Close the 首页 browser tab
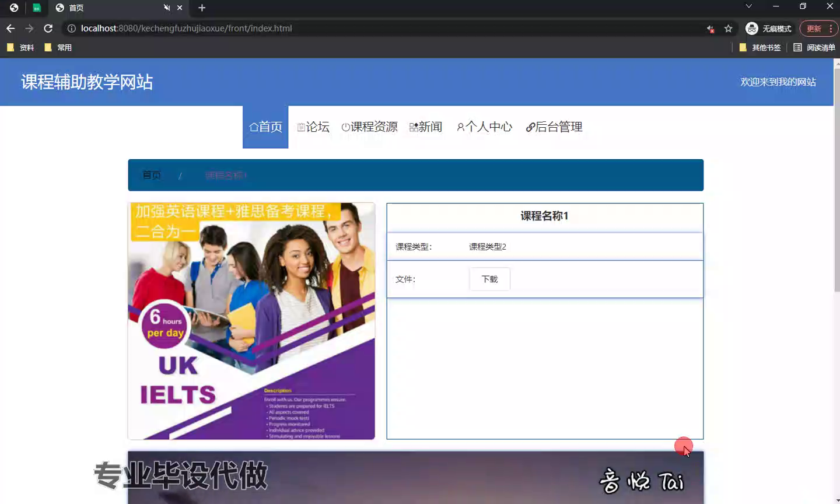 180,8
